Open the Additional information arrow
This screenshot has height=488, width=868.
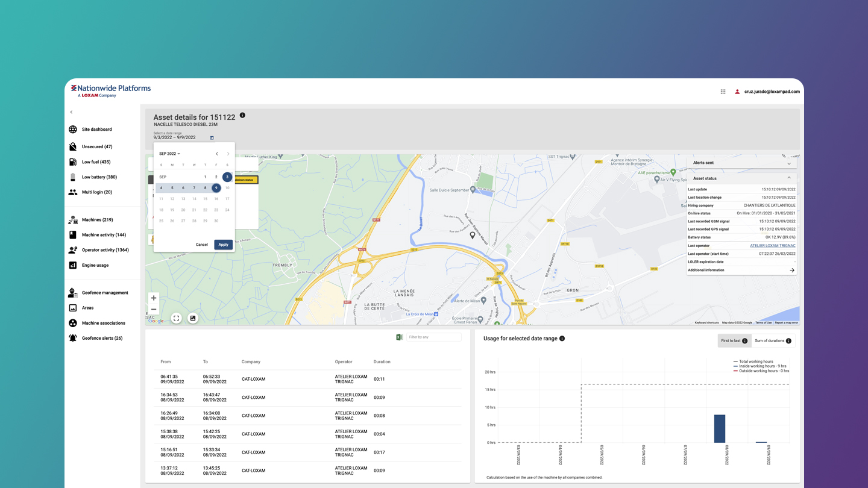pyautogui.click(x=792, y=271)
